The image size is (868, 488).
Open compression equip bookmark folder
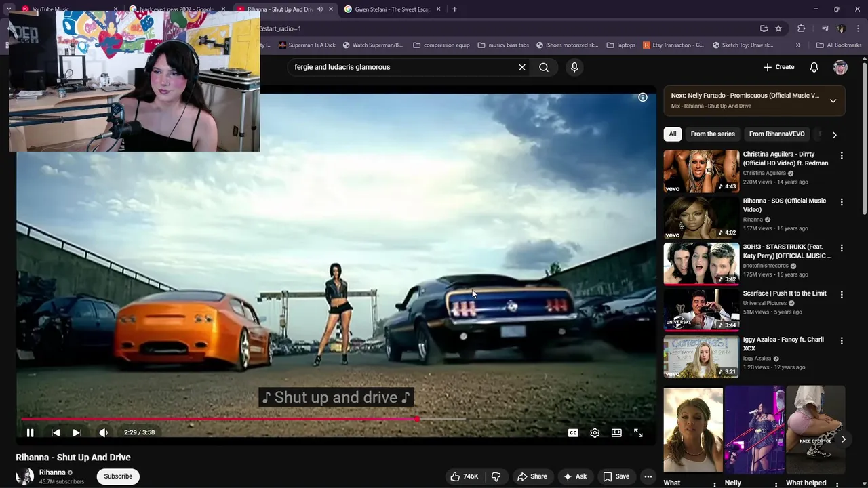coord(441,45)
